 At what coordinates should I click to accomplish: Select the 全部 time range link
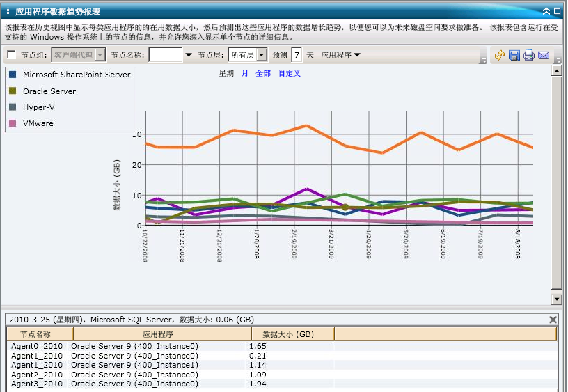point(263,73)
